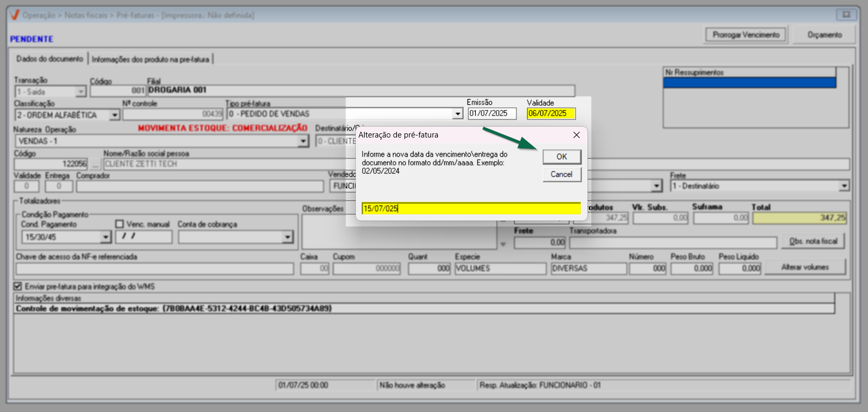Open person lookup button beside Código 122056
This screenshot has height=412, width=868.
coord(95,164)
